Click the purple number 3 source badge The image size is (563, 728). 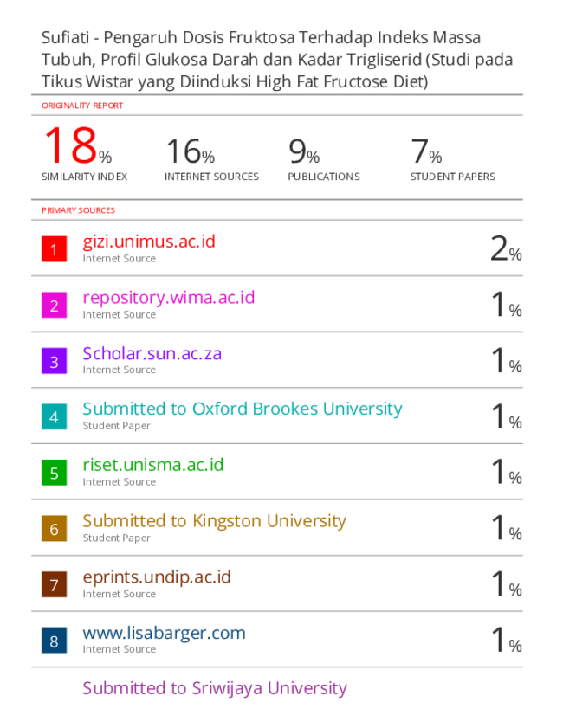54,361
